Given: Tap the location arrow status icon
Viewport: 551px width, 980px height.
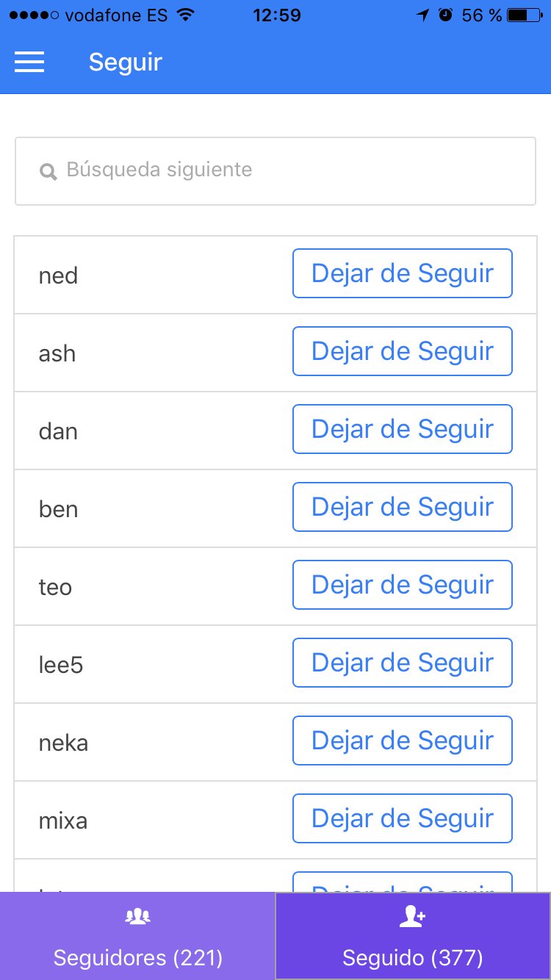Looking at the screenshot, I should (x=422, y=15).
